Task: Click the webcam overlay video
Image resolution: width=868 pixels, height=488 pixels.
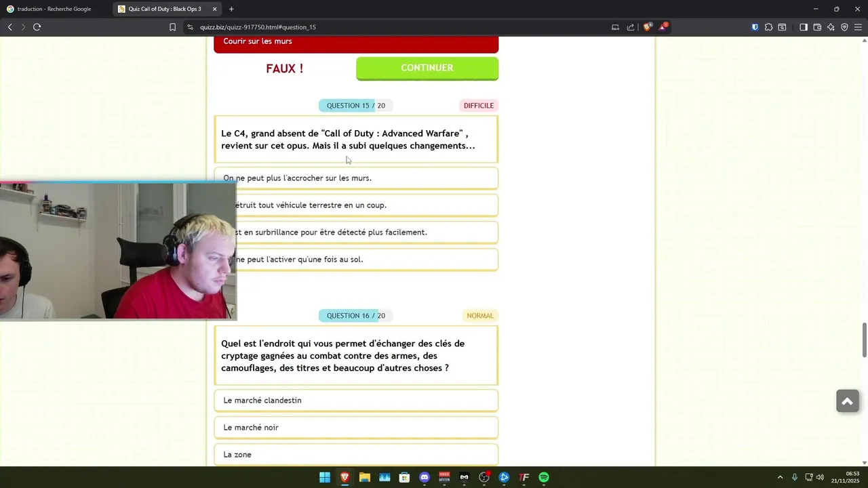Action: [x=118, y=250]
